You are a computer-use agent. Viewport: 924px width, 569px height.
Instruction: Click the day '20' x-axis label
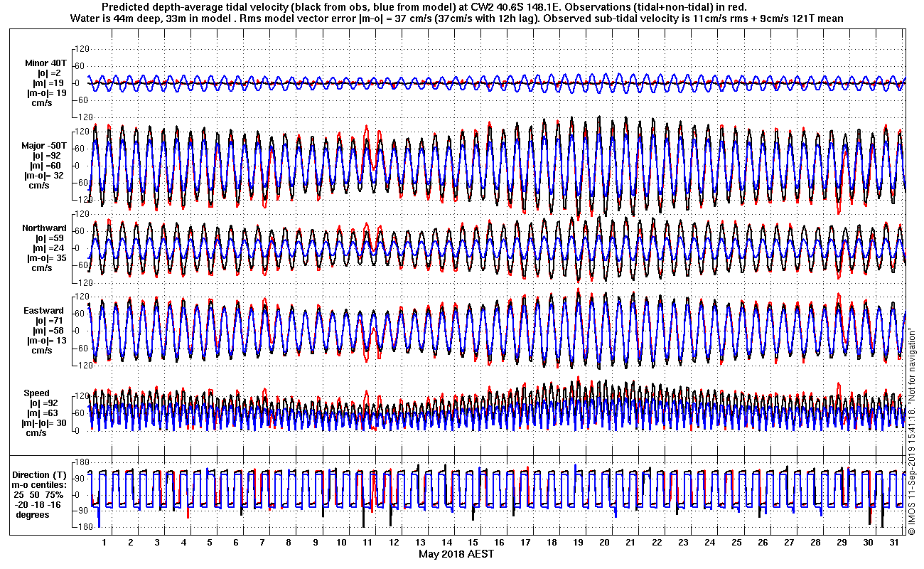tap(604, 543)
